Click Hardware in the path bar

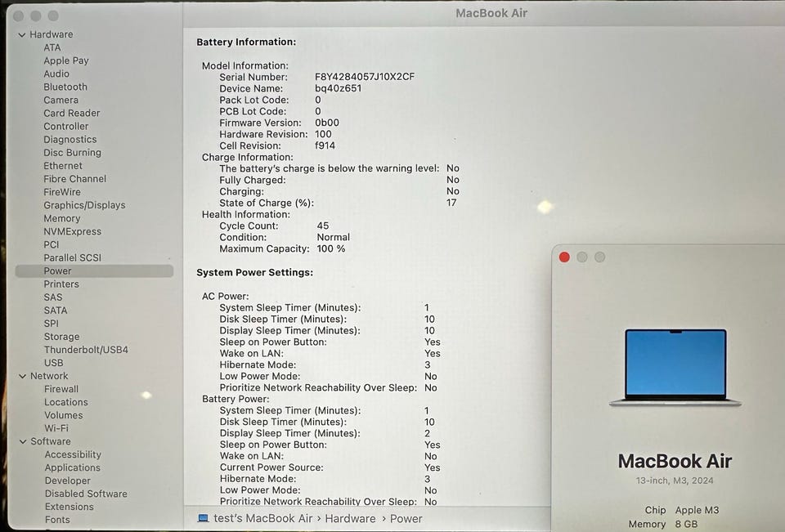[x=350, y=518]
